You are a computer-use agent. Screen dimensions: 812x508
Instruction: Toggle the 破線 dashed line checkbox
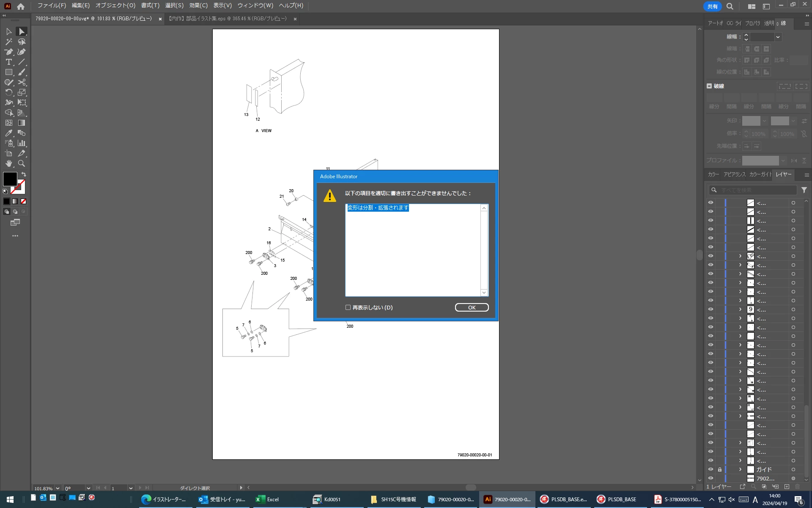pos(709,86)
